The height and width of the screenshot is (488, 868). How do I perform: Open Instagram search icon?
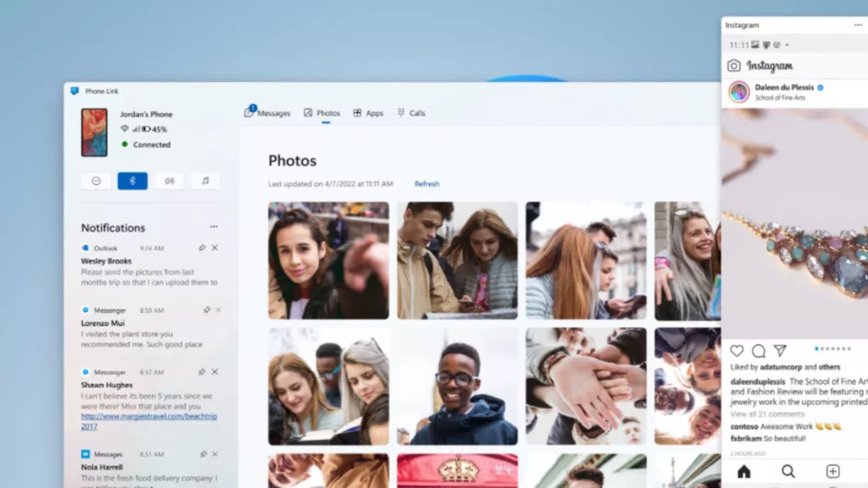pyautogui.click(x=788, y=471)
